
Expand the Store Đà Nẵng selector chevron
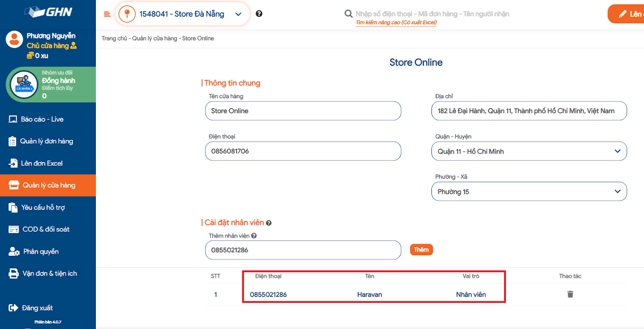[238, 14]
